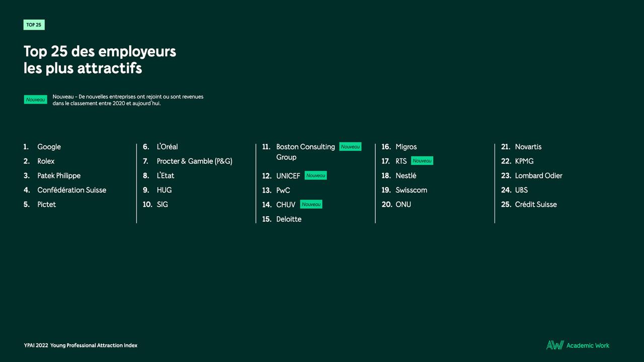Select the SIG entry
This screenshot has height=362, width=644.
click(x=163, y=204)
